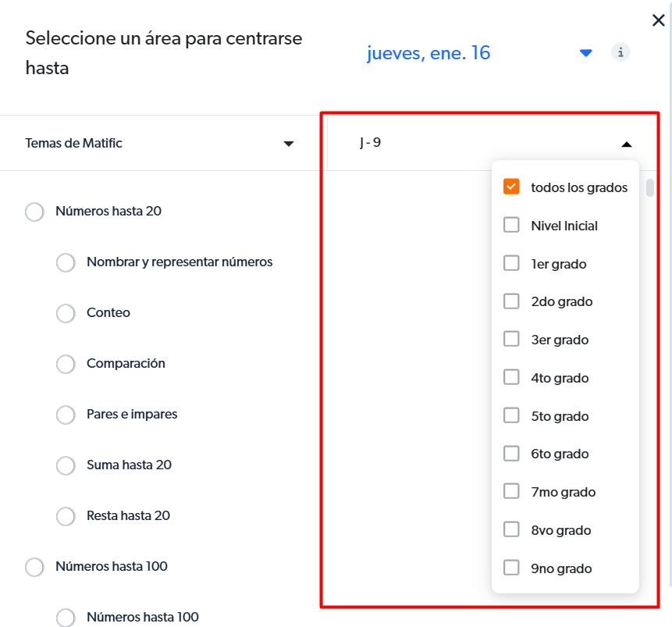
Task: Tick the 2do grado checkbox
Action: coord(511,301)
